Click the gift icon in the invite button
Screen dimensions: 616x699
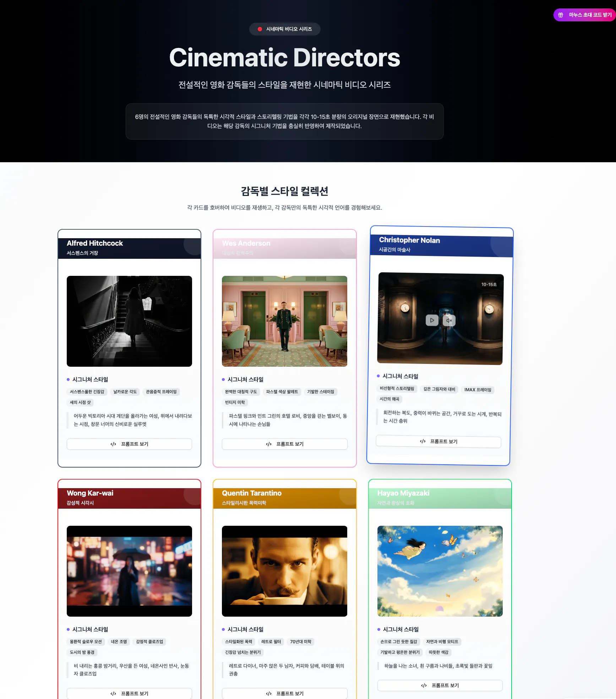[561, 15]
